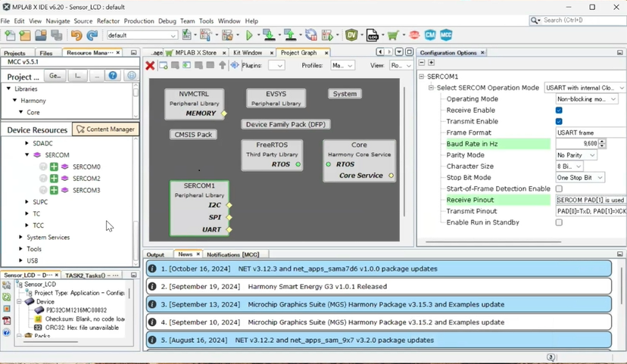This screenshot has width=627, height=364.
Task: Click the MCC icon in the toolbar
Action: 446,35
